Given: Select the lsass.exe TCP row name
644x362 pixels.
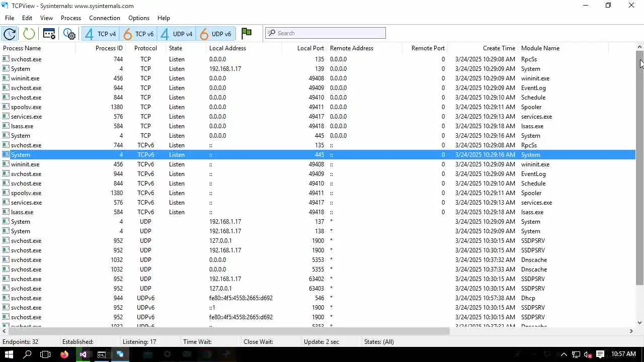Looking at the screenshot, I should (22, 126).
